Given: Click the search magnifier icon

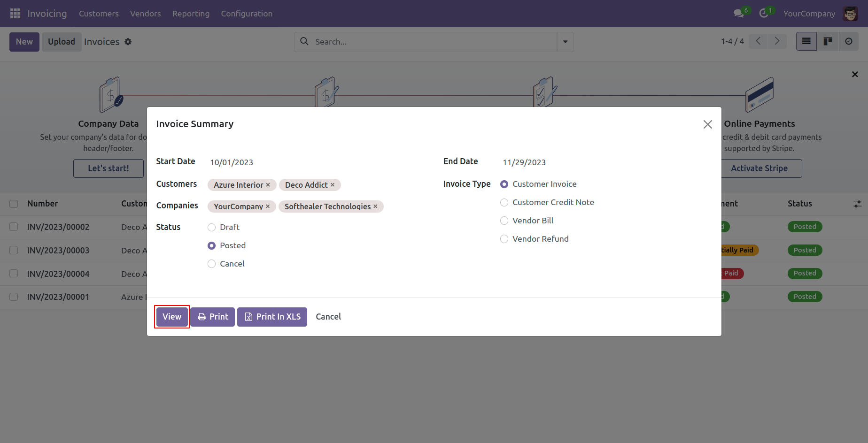Looking at the screenshot, I should (304, 41).
